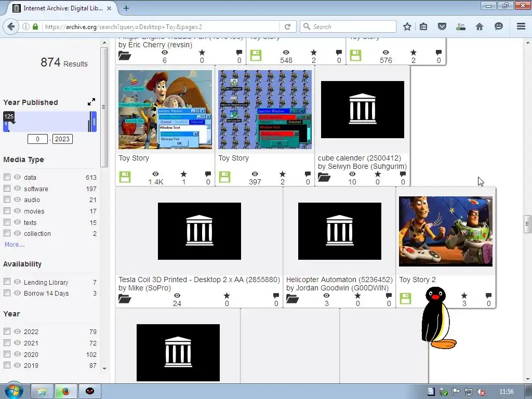The width and height of the screenshot is (532, 399).
Task: Click the folder icon under cube calender
Action: pos(324,177)
